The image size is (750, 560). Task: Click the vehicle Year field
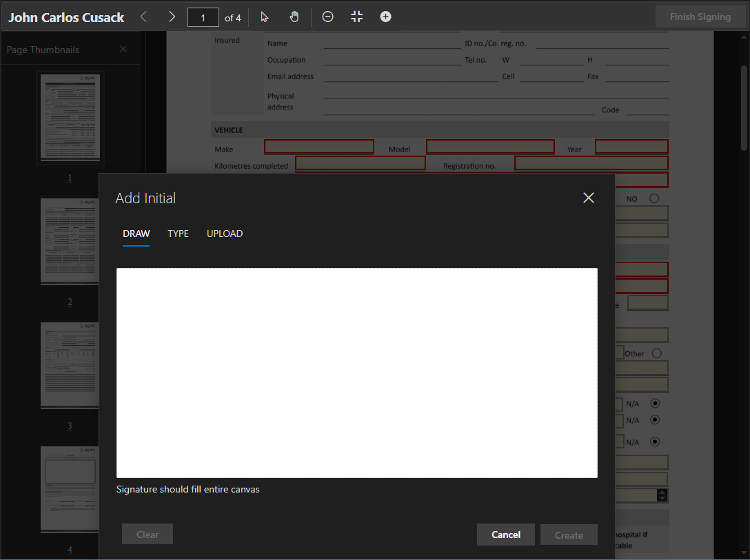pos(631,147)
